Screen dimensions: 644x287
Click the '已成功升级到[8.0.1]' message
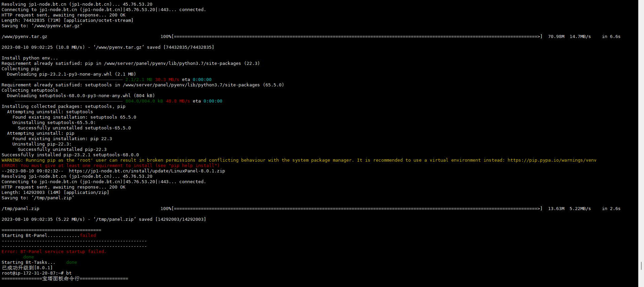click(27, 268)
